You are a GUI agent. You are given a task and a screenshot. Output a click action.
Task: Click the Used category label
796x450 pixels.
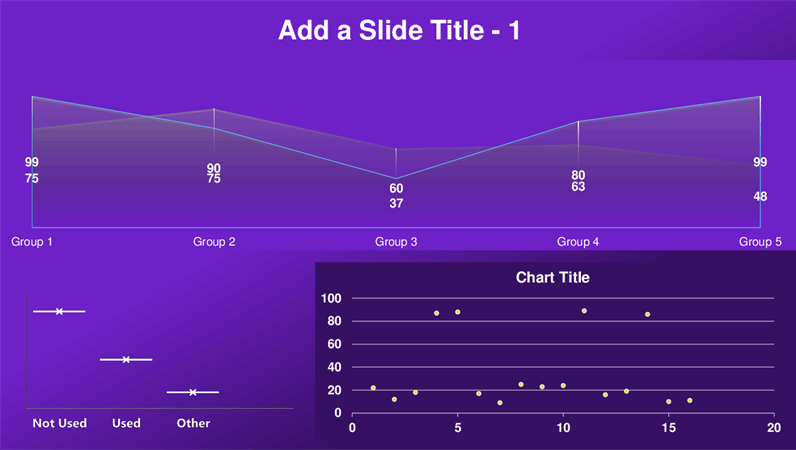(126, 423)
